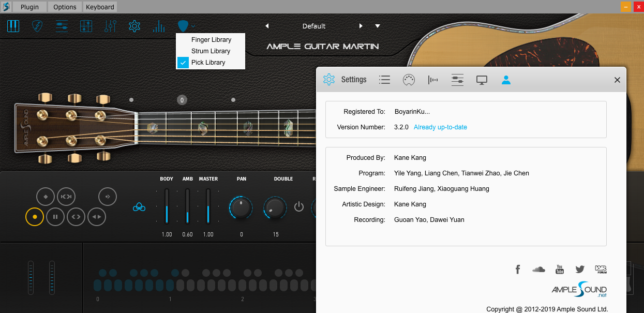The image size is (644, 313).
Task: Adjust the MASTER volume slider
Action: tap(208, 206)
